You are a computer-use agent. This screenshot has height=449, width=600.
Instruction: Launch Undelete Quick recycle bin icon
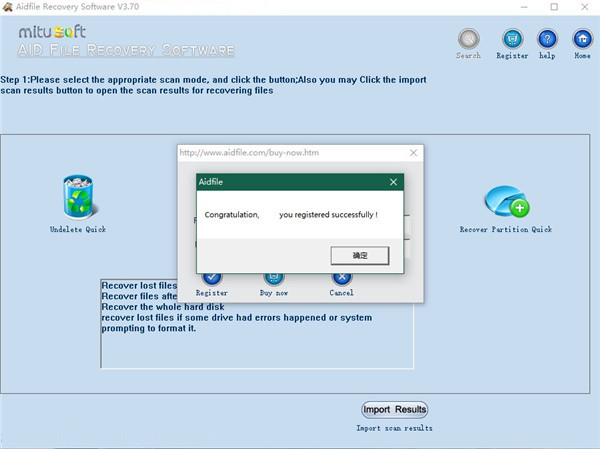click(78, 197)
